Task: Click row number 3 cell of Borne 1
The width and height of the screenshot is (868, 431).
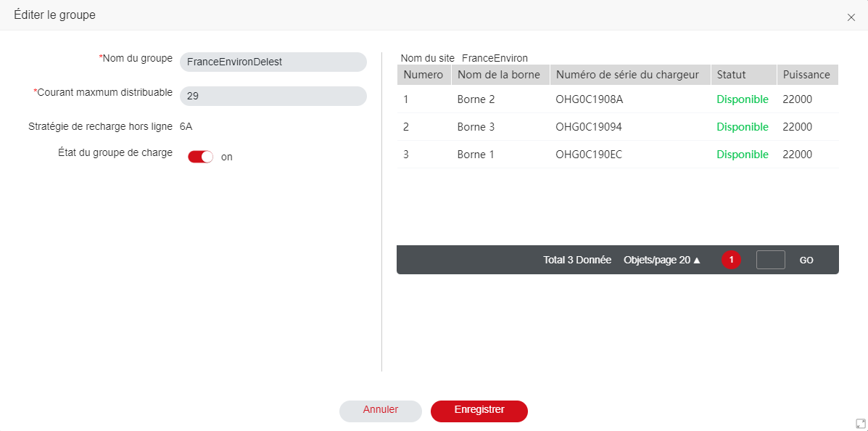Action: 406,155
